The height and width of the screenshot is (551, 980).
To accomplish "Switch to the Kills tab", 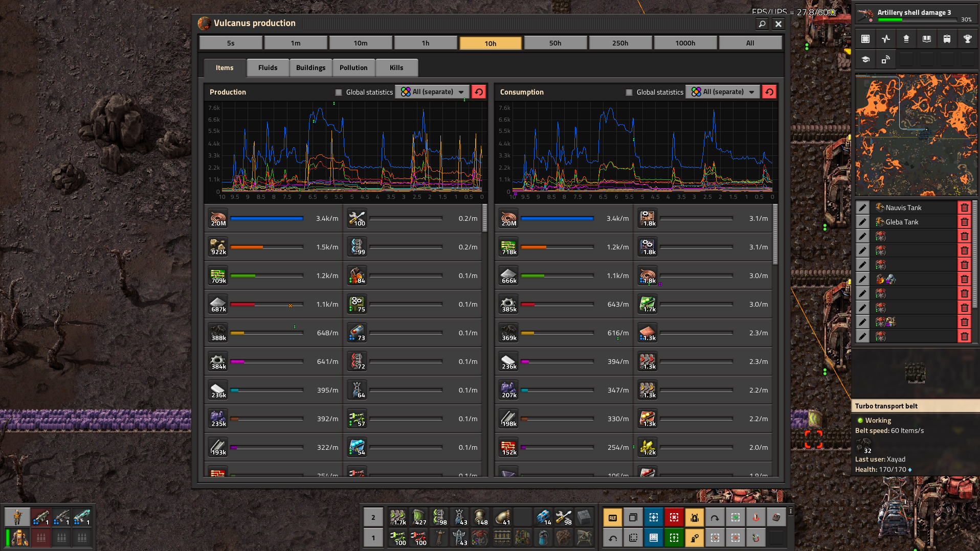I will tap(396, 67).
